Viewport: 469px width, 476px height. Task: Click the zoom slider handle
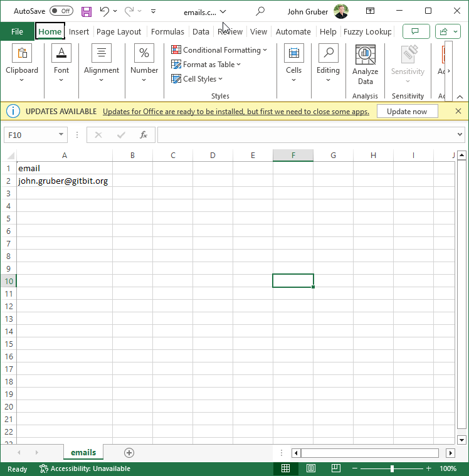tap(392, 468)
